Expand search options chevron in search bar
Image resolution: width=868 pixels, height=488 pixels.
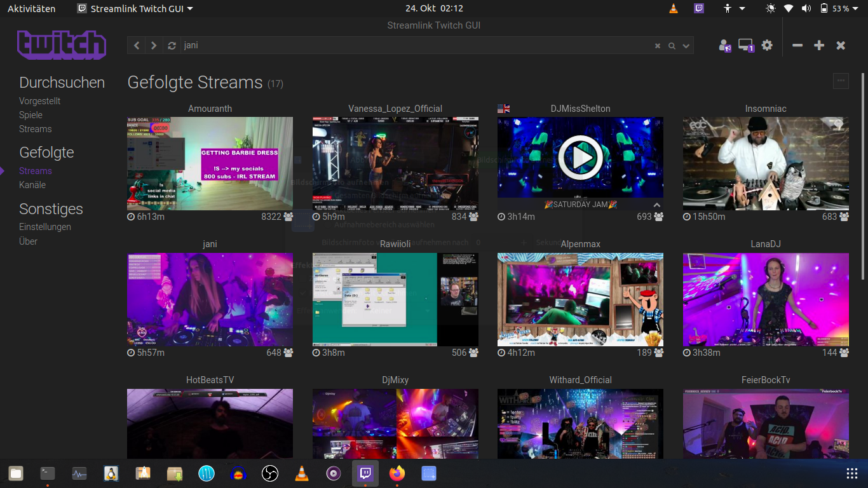click(x=686, y=46)
